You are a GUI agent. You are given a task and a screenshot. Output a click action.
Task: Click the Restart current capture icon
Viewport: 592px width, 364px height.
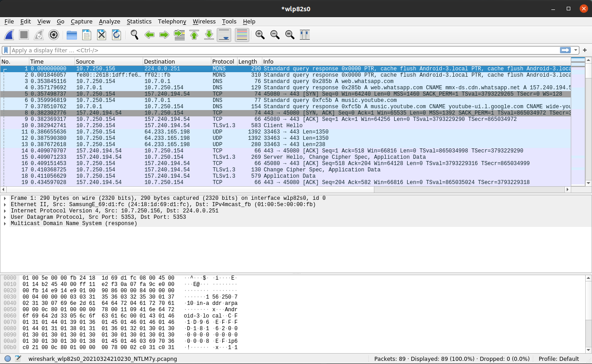[39, 35]
